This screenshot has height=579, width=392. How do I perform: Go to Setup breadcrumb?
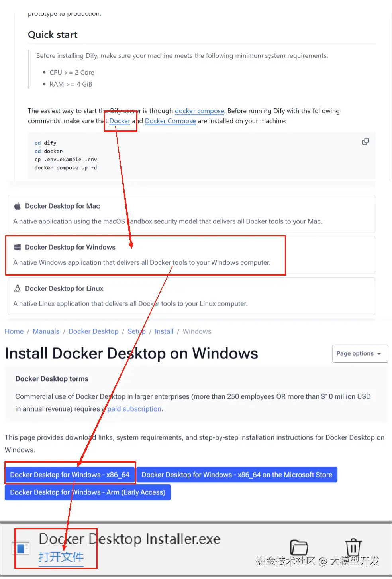(x=137, y=331)
